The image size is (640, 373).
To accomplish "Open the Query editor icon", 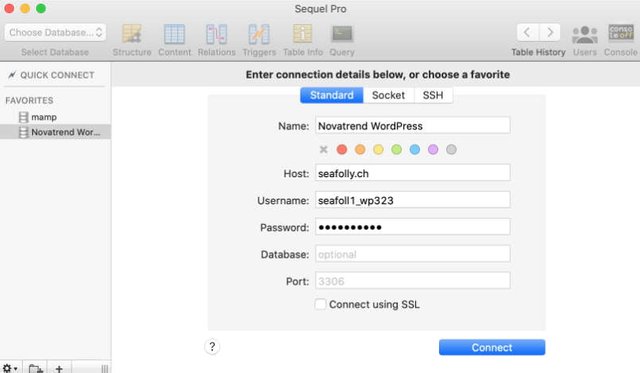I will [342, 34].
